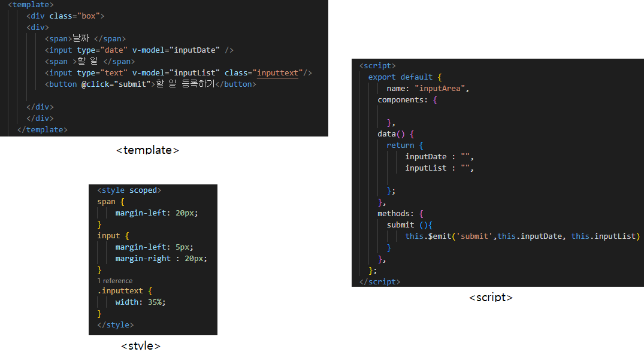Click the closing </script> tag
The width and height of the screenshot is (644, 358).
pyautogui.click(x=380, y=281)
